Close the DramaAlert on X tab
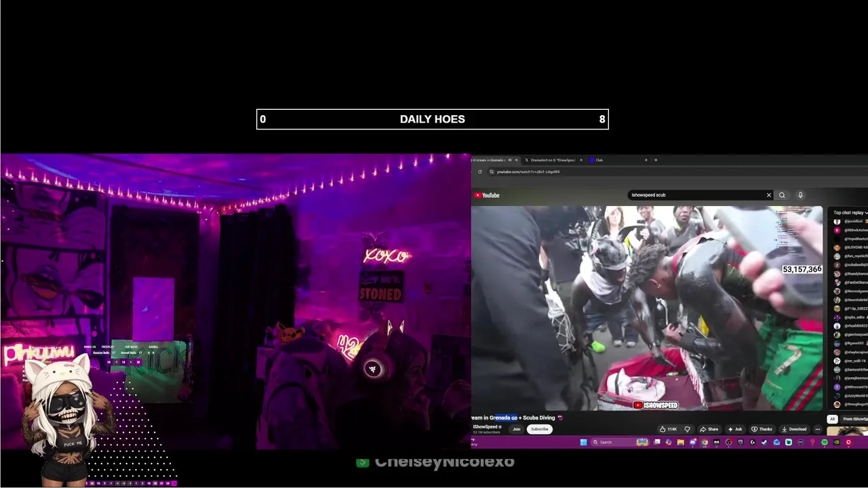Image resolution: width=868 pixels, height=488 pixels. tap(580, 160)
